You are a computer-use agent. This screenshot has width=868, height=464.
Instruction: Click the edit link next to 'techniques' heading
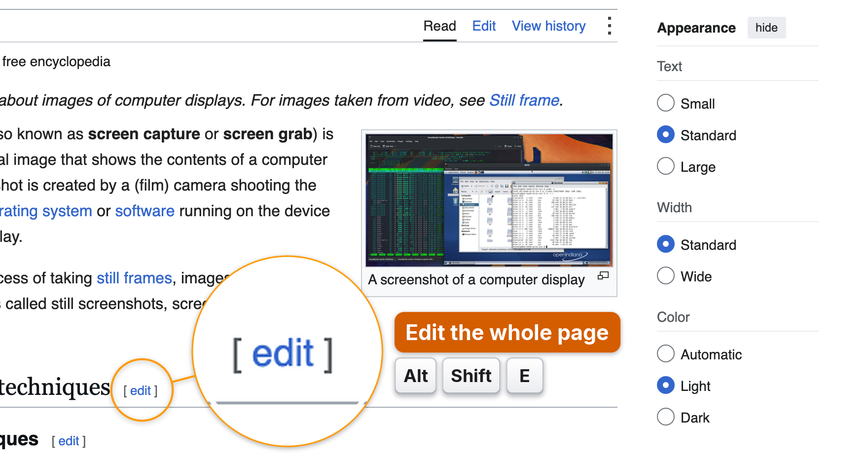tap(141, 390)
